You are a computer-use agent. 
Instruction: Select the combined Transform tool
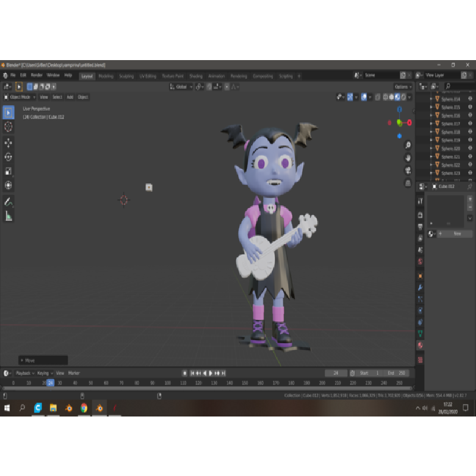tap(8, 185)
